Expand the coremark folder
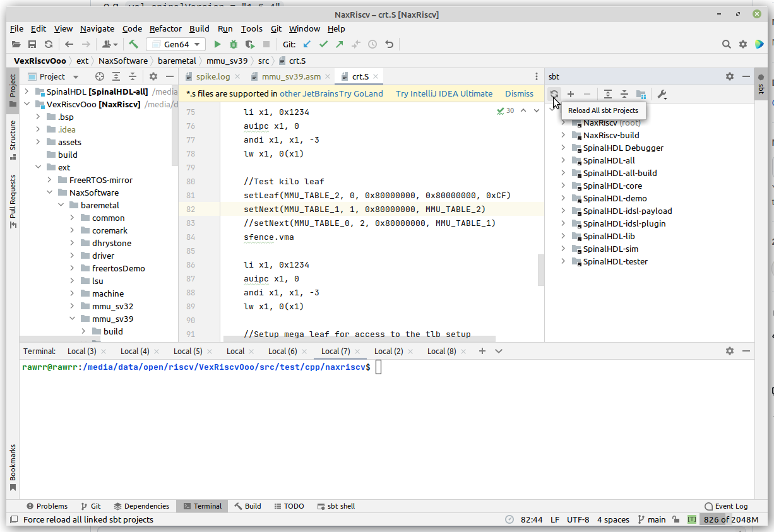The height and width of the screenshot is (532, 774). [73, 230]
